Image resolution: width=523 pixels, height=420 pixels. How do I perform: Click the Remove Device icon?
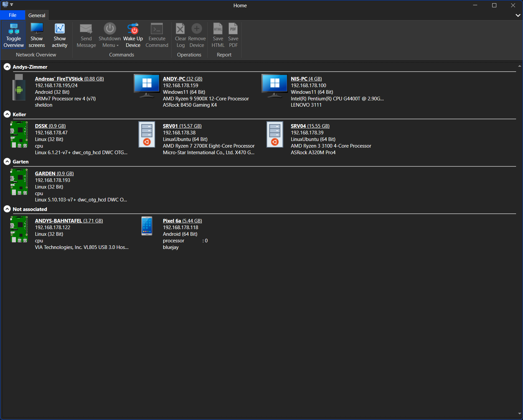point(197,29)
